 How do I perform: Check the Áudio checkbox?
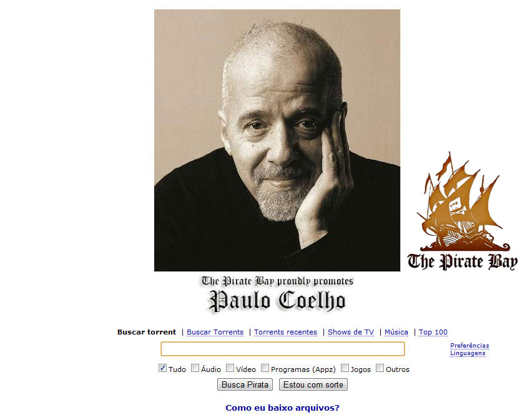195,368
